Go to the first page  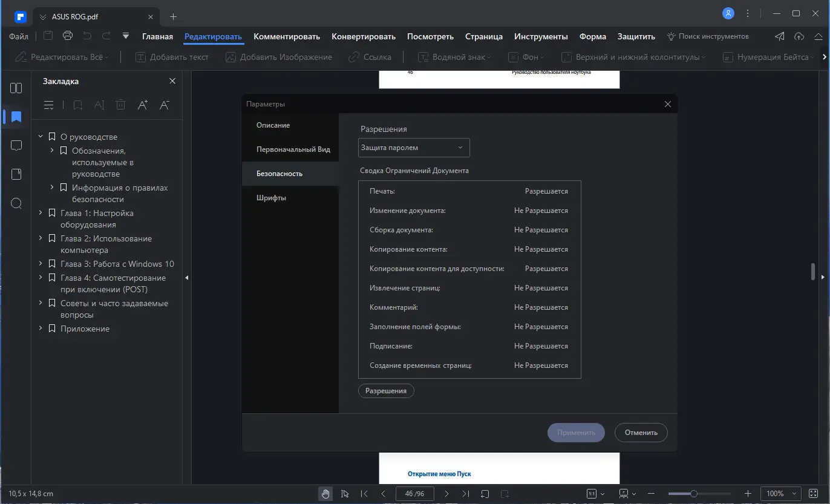(x=364, y=494)
